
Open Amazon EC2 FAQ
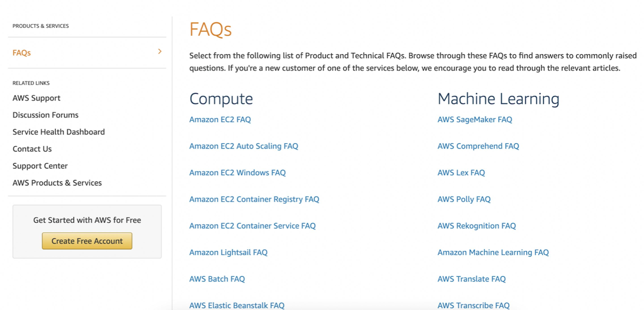pyautogui.click(x=220, y=119)
